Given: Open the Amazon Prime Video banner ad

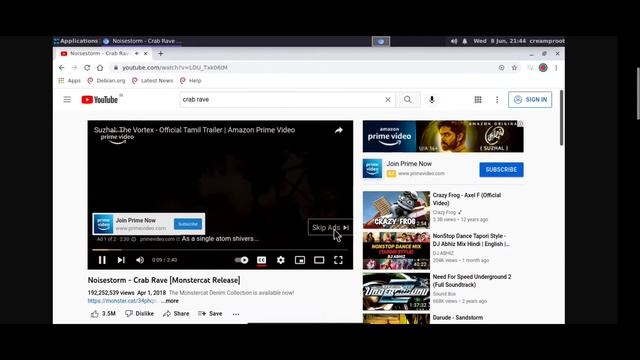Looking at the screenshot, I should point(443,136).
